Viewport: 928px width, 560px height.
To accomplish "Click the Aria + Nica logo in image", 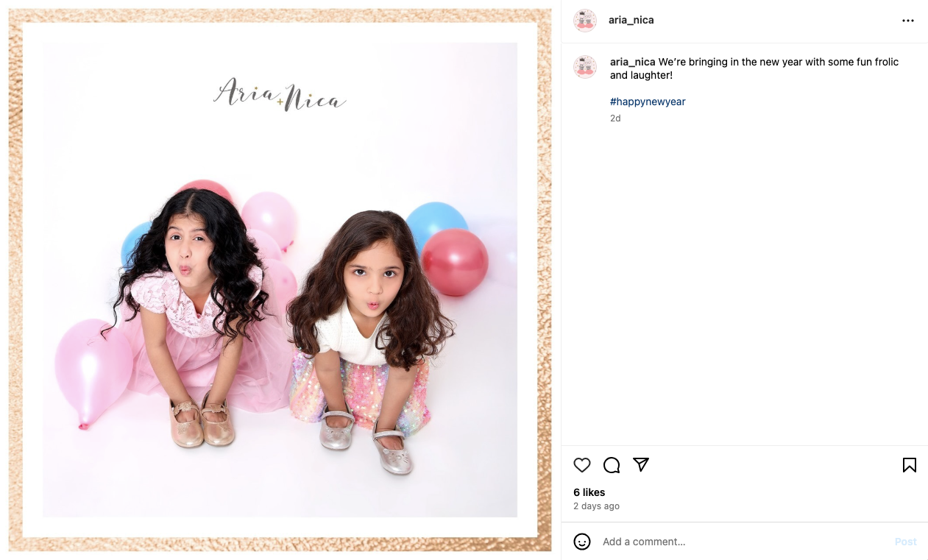I will click(x=280, y=95).
